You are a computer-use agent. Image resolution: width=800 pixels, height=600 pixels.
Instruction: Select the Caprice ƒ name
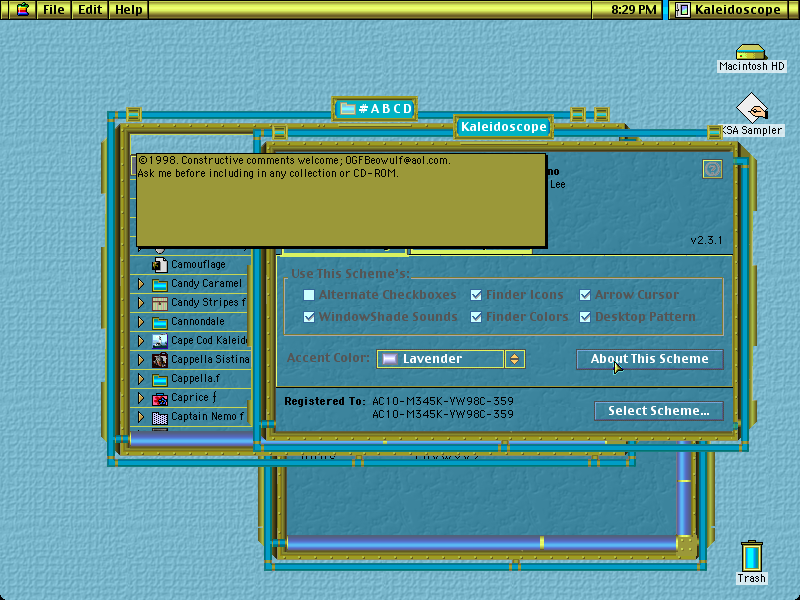pos(193,398)
